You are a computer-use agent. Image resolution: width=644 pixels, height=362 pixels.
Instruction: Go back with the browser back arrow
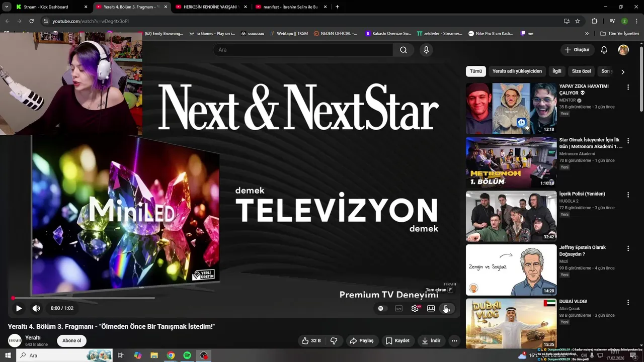coord(7,21)
